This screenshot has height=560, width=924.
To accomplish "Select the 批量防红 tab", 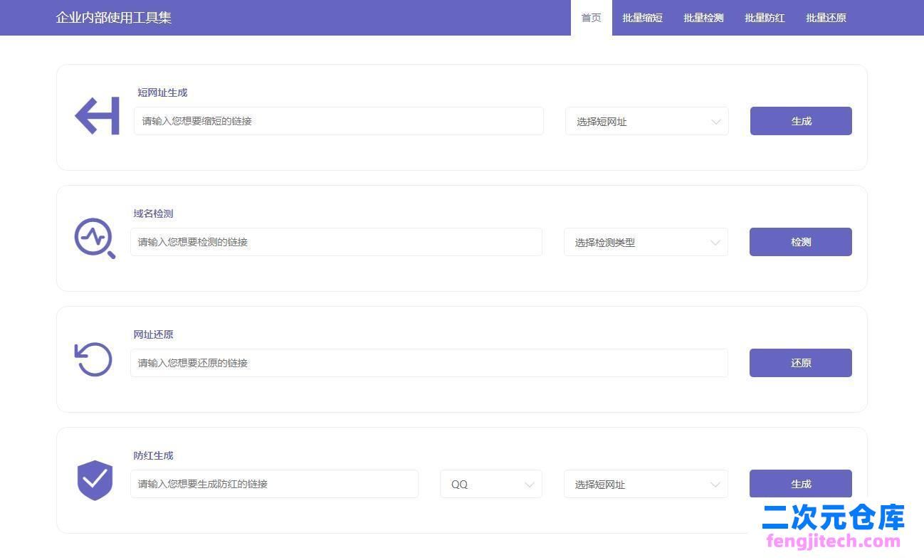I will click(765, 18).
